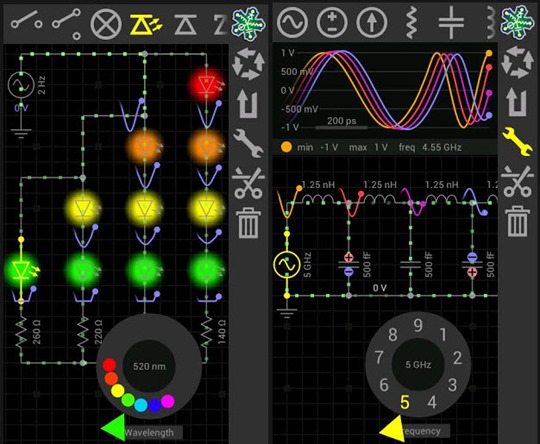
Task: Click the freq 4.55 GHz readout
Action: 430,148
